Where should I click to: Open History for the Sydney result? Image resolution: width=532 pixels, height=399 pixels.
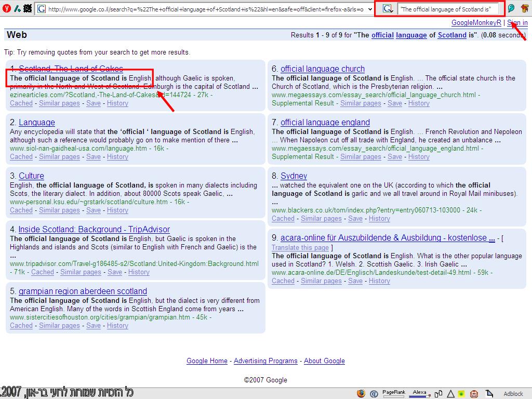pos(379,219)
